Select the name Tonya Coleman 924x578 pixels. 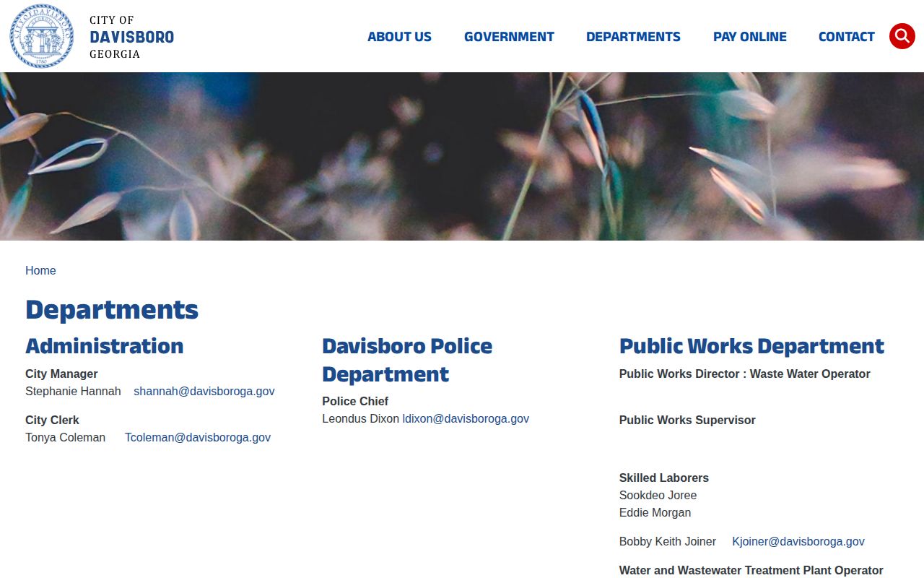click(65, 437)
